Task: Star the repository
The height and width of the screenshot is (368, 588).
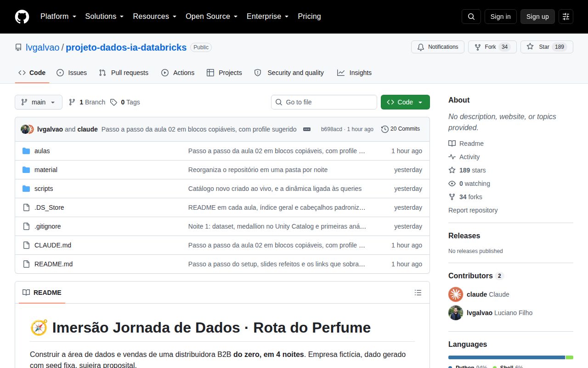Action: pyautogui.click(x=547, y=47)
